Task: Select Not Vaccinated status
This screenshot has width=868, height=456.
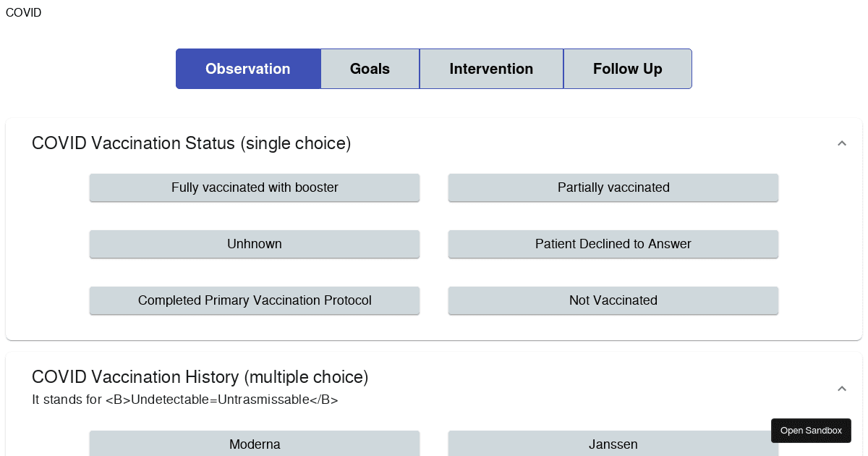Action: click(613, 300)
